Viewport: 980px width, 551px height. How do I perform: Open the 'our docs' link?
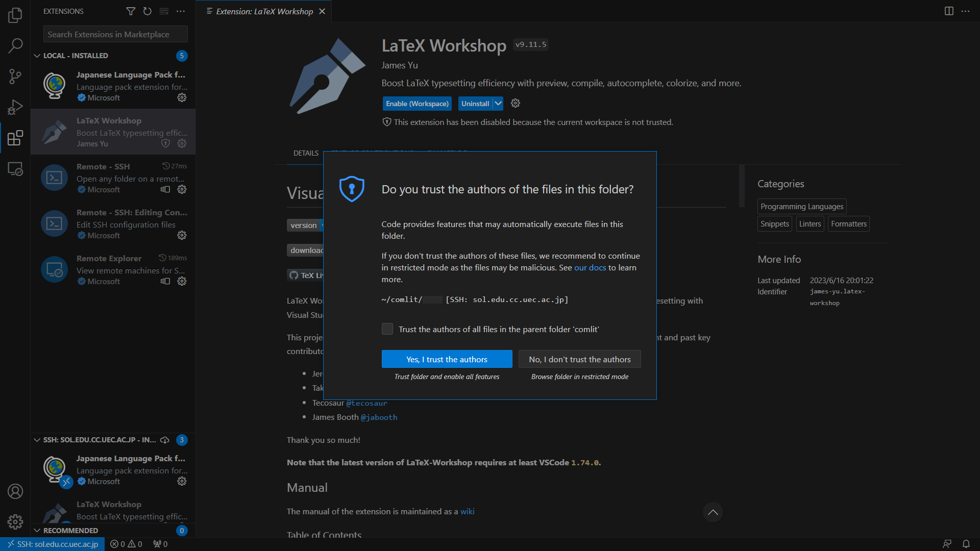tap(590, 268)
